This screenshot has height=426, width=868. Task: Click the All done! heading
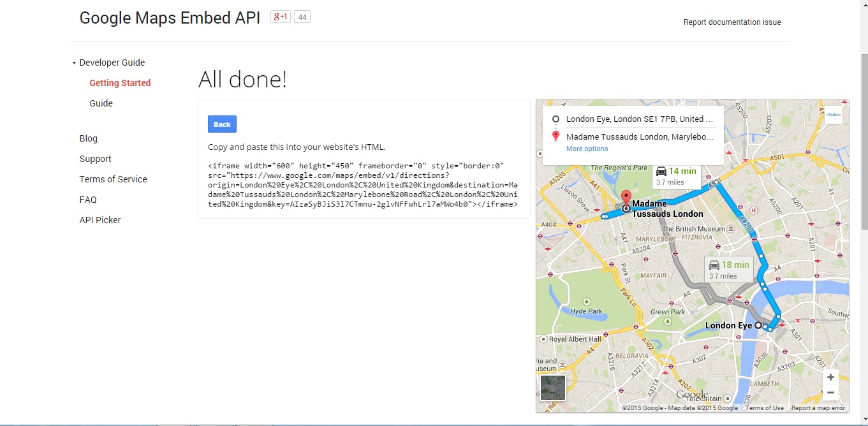243,80
